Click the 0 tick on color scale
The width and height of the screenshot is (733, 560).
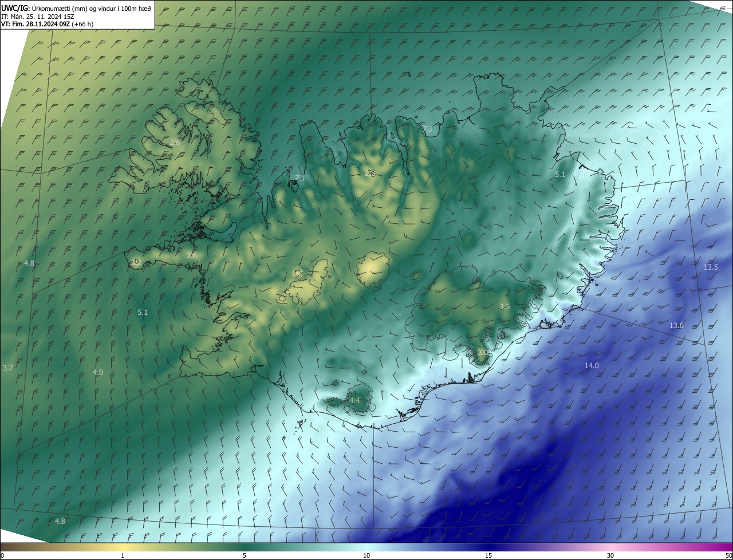point(2,555)
